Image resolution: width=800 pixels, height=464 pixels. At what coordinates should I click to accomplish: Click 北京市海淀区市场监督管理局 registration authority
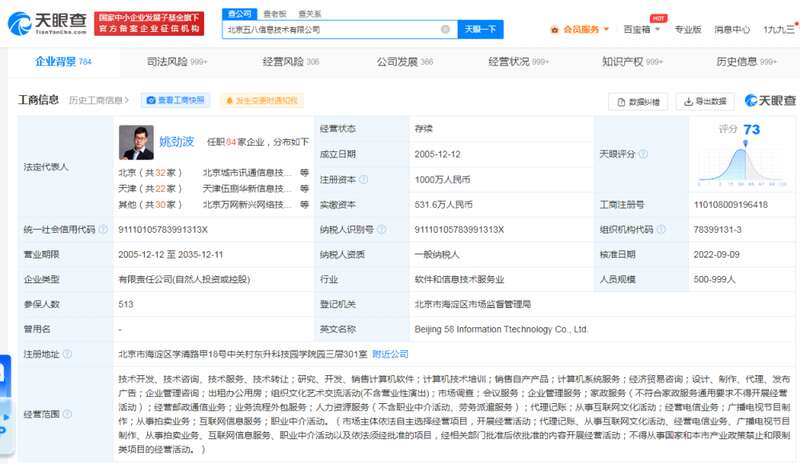click(x=472, y=304)
